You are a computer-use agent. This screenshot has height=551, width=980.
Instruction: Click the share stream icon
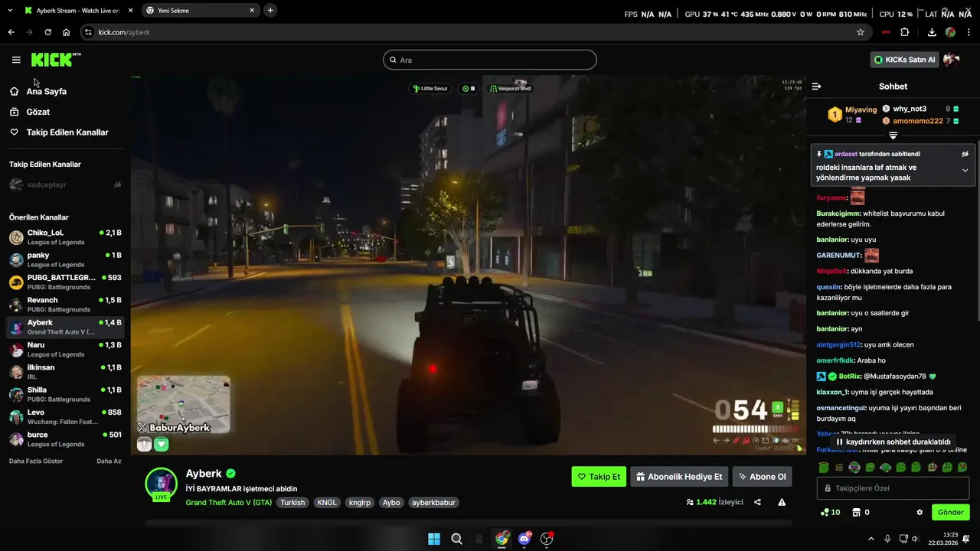(x=757, y=502)
